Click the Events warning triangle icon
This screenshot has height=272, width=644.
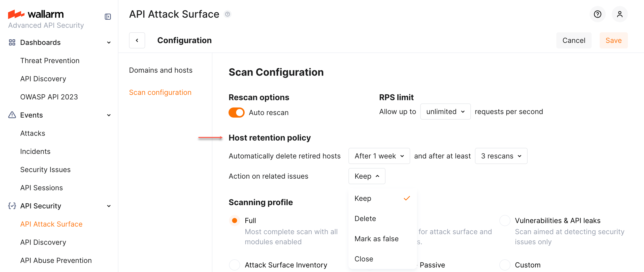12,115
